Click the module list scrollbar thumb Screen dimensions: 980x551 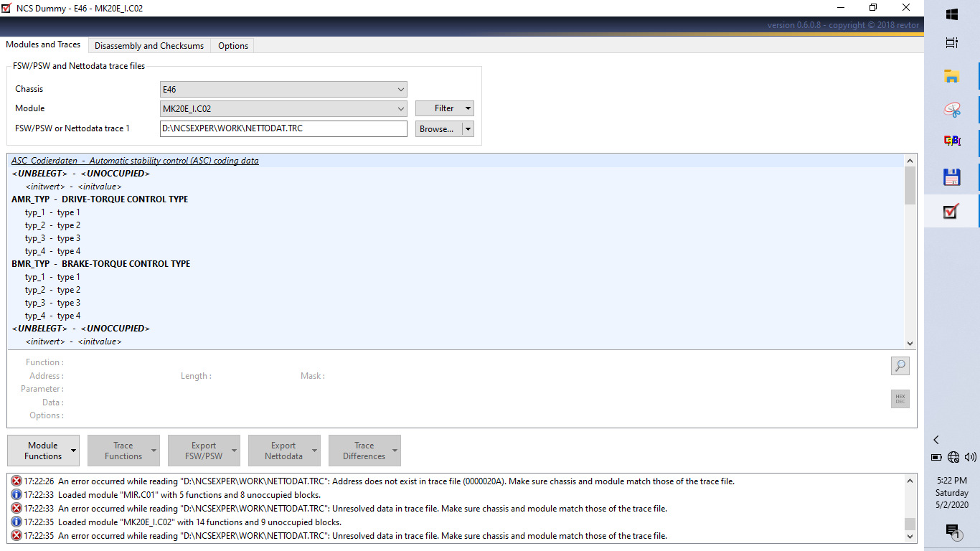click(x=910, y=185)
